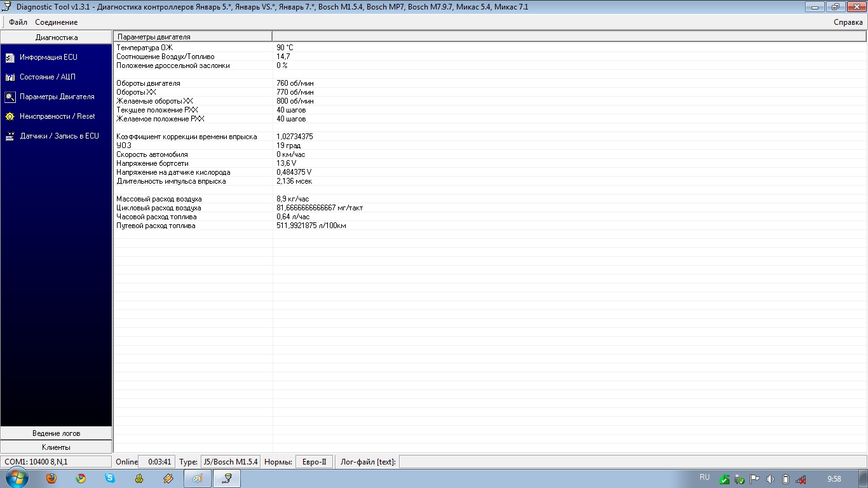Open the Windows Start menu
Viewport: 868px width, 488px height.
[x=17, y=478]
